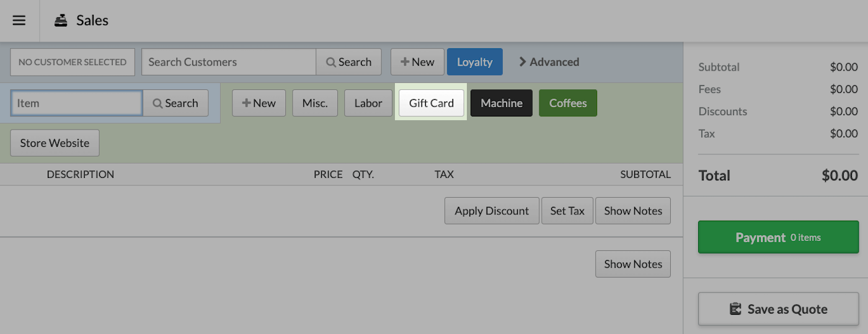Click the item Search button
Viewport: 868px width, 334px height.
point(175,103)
